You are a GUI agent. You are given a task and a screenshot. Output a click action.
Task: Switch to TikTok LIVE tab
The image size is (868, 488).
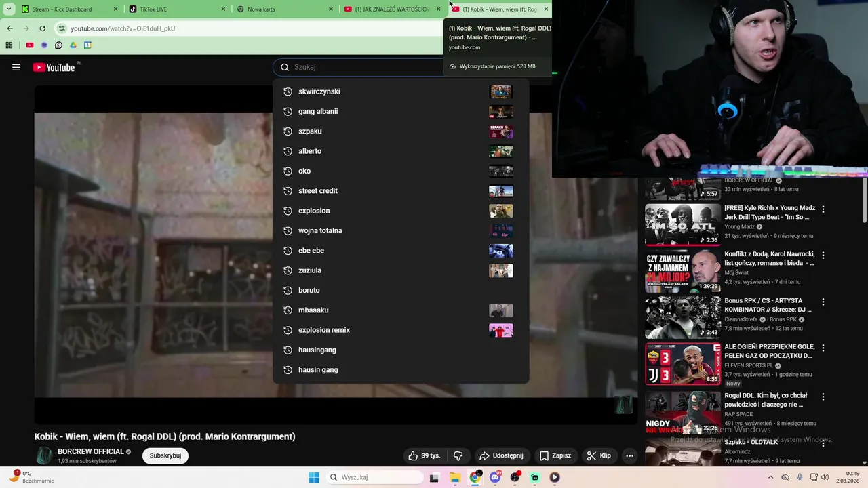[x=176, y=9]
